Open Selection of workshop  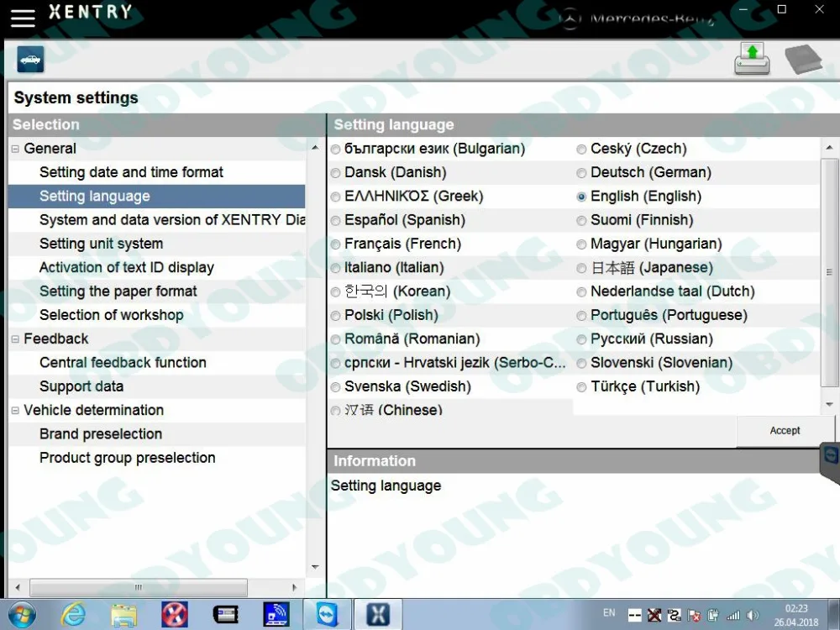(112, 315)
